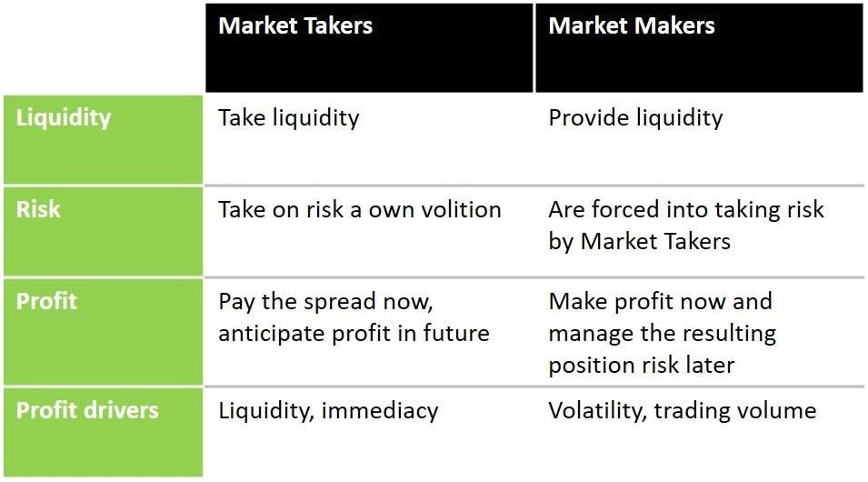Click the Market Takers column header
868x482 pixels.
295,25
